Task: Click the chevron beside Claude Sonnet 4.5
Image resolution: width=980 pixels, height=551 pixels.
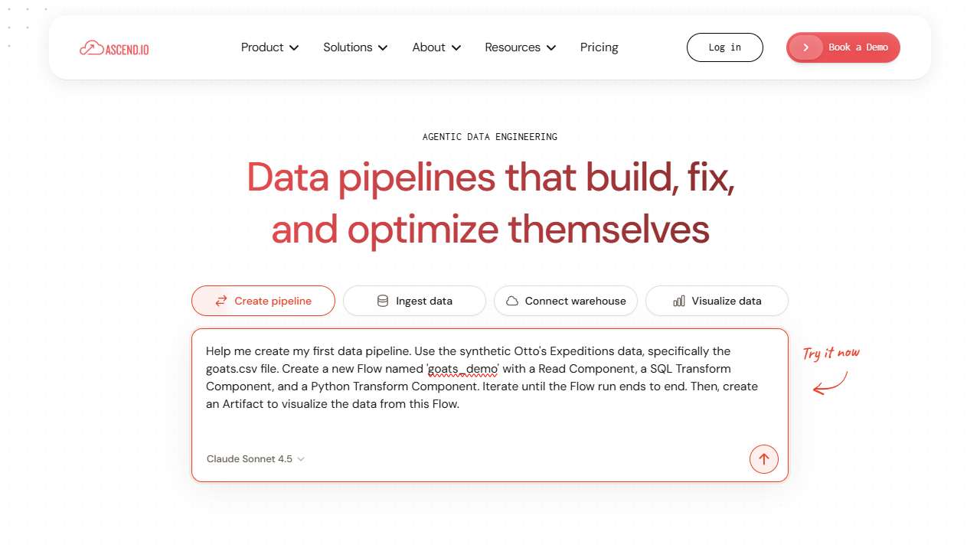Action: point(301,459)
